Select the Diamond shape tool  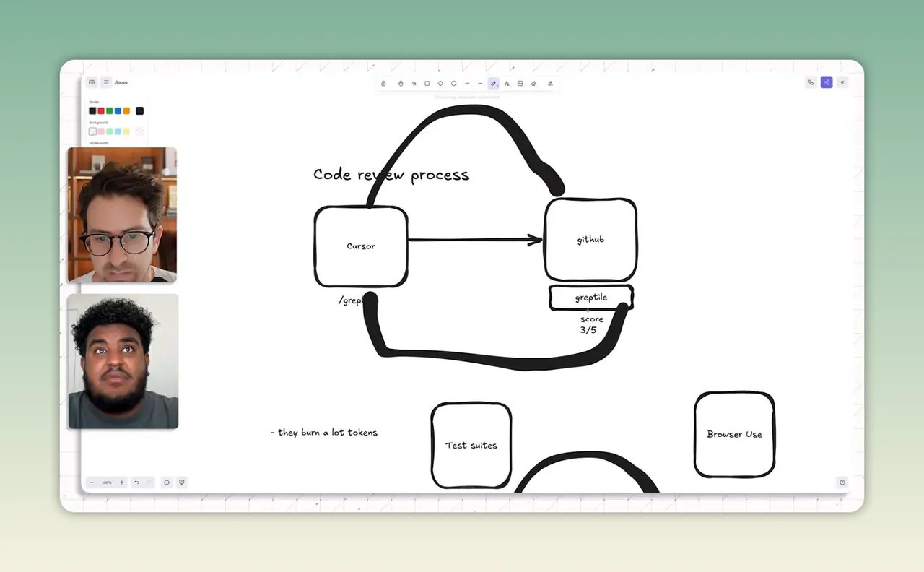click(440, 83)
